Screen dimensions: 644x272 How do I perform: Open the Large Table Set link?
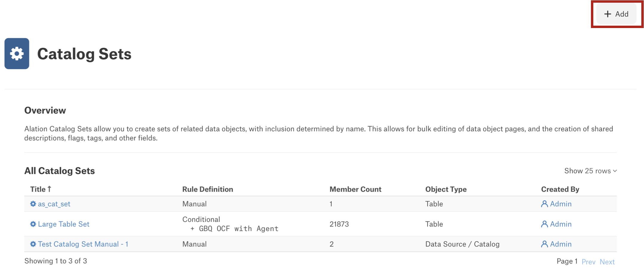coord(64,224)
